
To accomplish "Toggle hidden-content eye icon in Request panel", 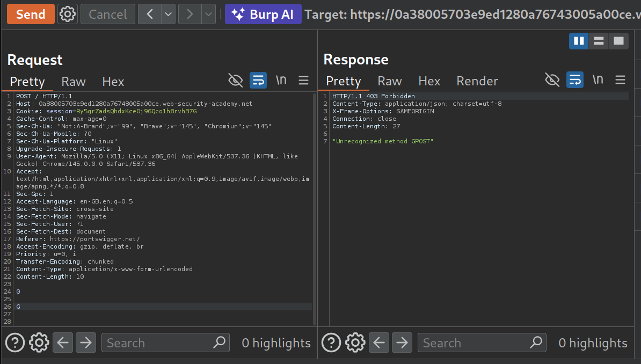I will pyautogui.click(x=236, y=81).
